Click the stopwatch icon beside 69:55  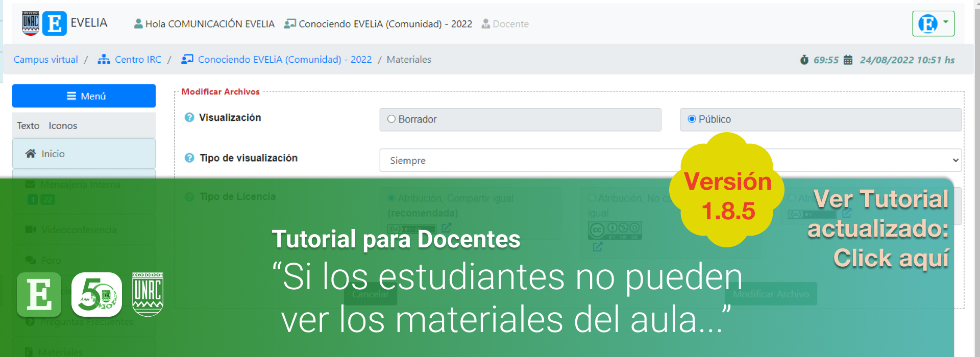804,60
